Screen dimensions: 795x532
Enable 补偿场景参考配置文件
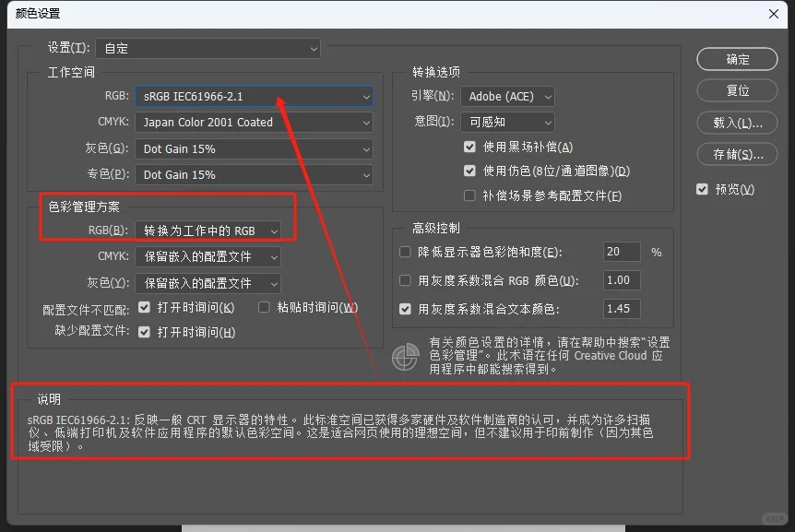[x=469, y=193]
